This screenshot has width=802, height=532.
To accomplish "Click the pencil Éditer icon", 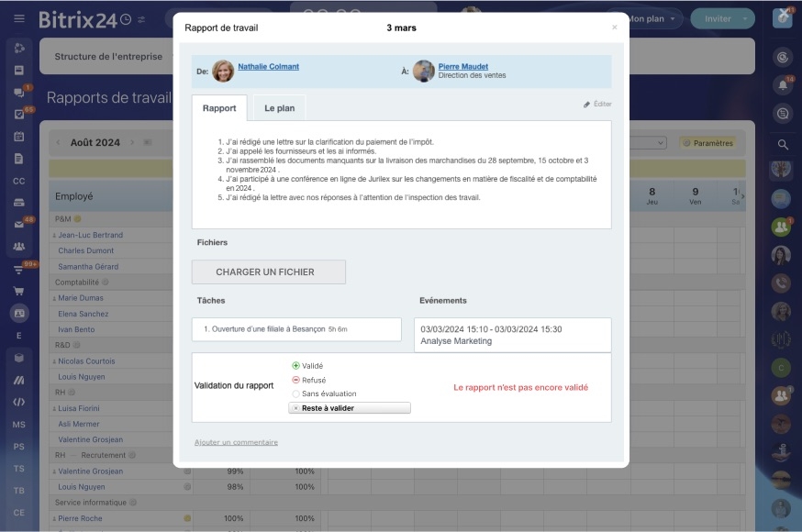I will [586, 105].
